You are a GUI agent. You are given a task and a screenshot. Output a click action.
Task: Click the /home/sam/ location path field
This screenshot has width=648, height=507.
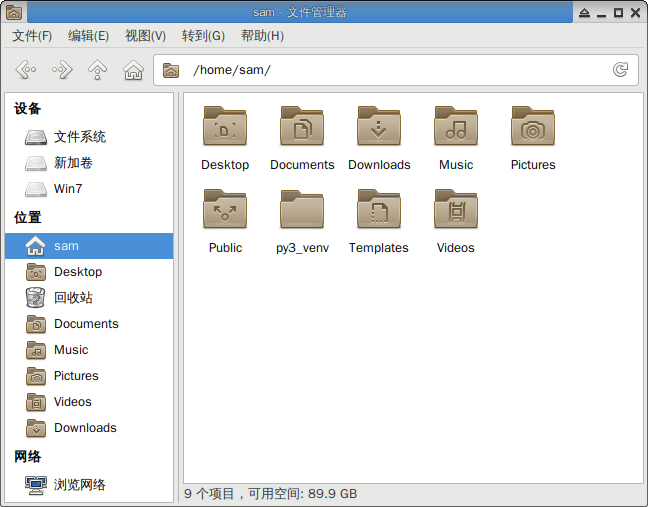pos(390,70)
